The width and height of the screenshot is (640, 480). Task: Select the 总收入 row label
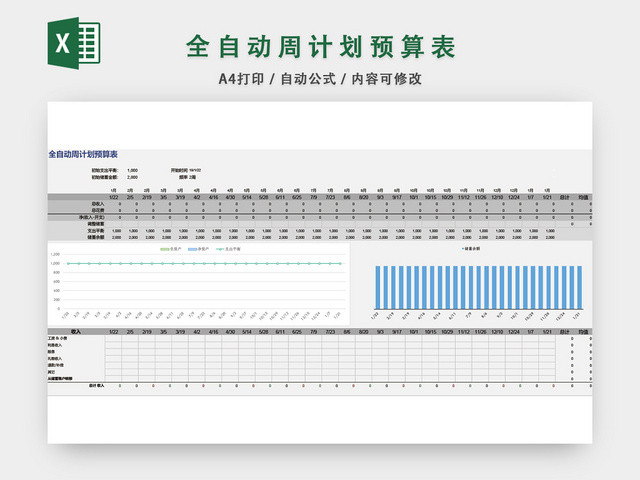98,204
